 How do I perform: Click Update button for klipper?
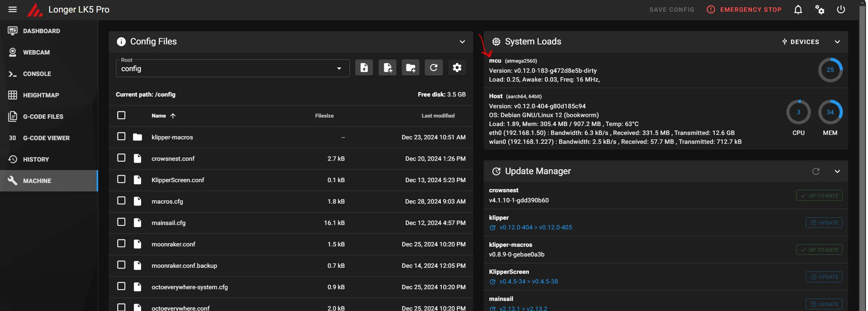click(824, 223)
